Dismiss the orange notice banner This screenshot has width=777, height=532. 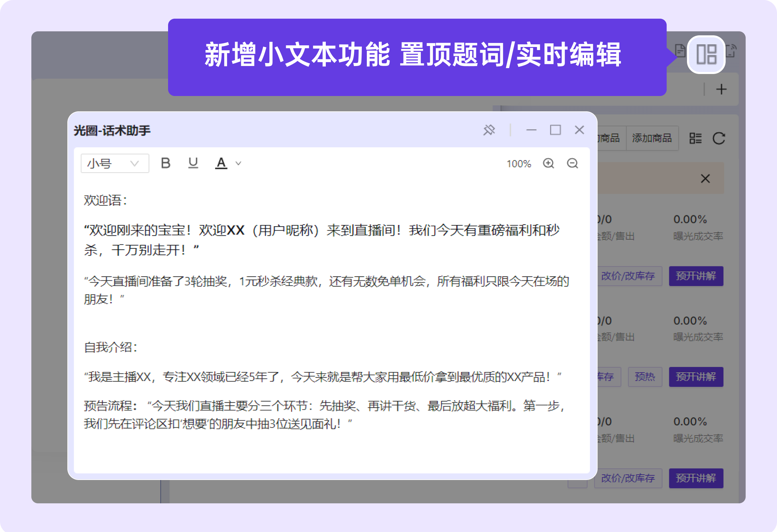[705, 178]
